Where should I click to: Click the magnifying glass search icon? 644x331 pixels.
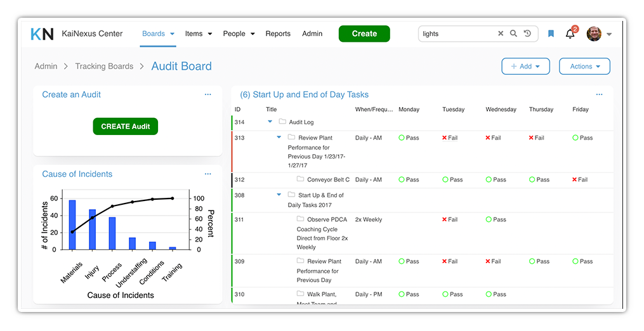click(x=513, y=34)
